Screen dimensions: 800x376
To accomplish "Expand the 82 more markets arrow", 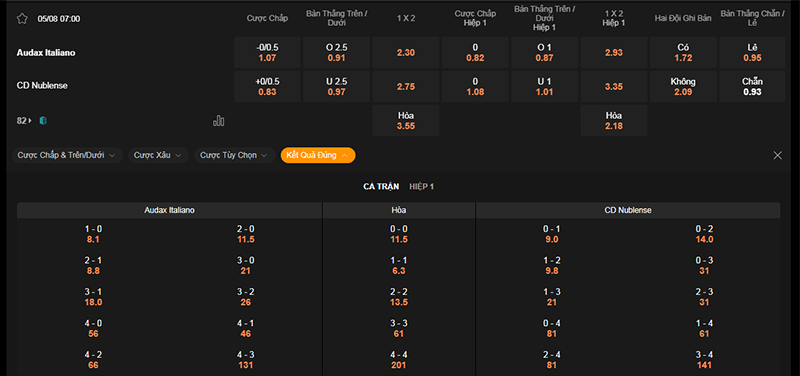I will [30, 121].
